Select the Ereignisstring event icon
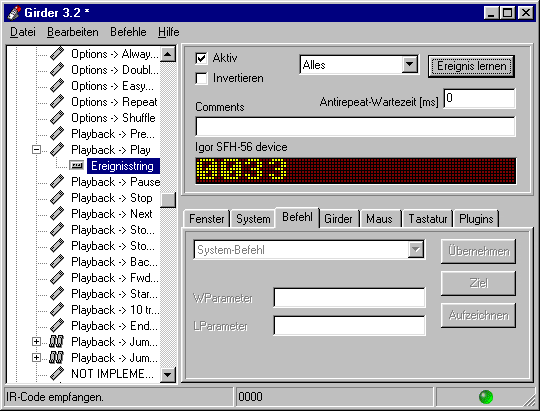The image size is (540, 411). coord(76,166)
